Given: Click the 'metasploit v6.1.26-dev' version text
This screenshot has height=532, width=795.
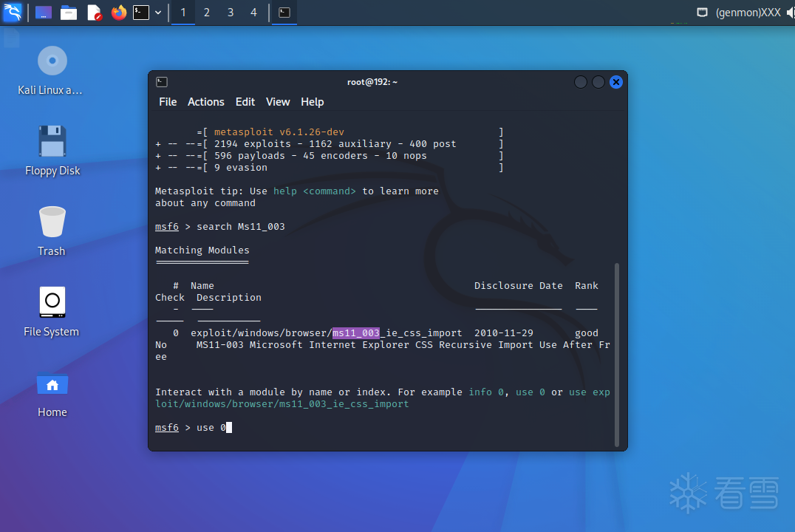Looking at the screenshot, I should [x=279, y=132].
